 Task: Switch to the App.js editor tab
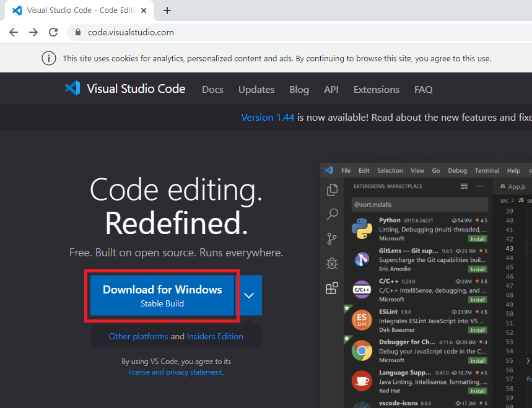pos(513,186)
